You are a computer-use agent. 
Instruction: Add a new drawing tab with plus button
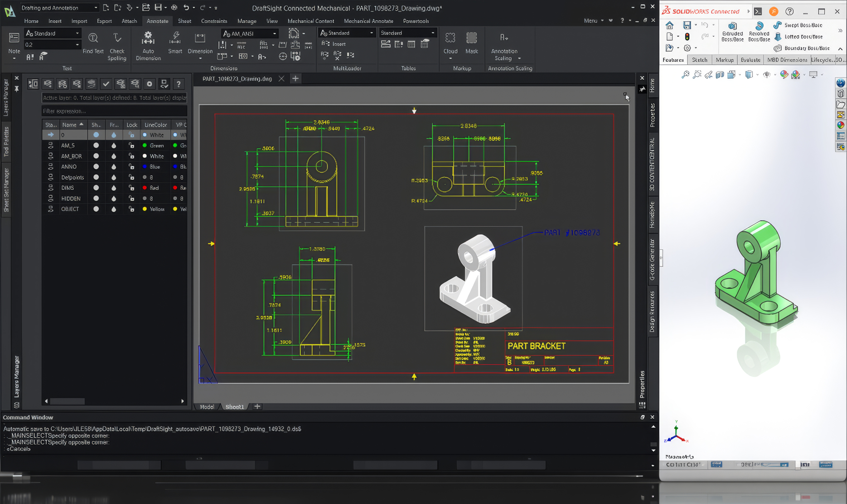pos(296,78)
